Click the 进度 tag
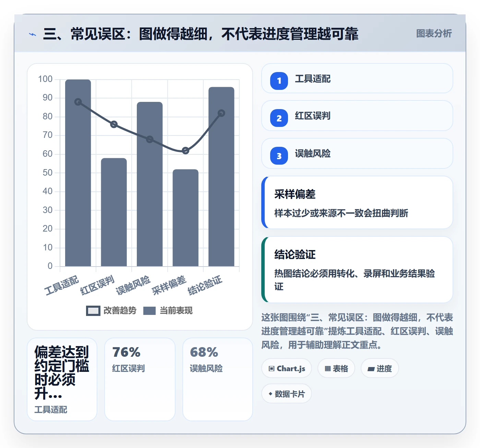This screenshot has width=480, height=448. point(380,368)
